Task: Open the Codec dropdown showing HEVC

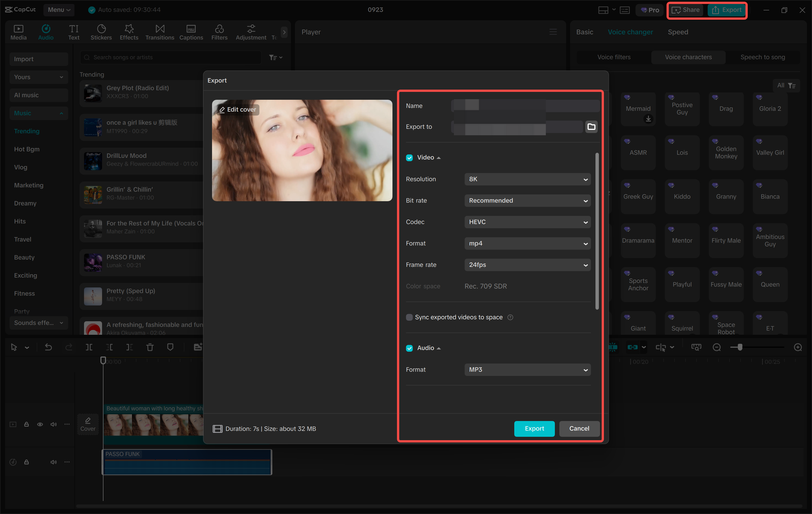Action: (x=528, y=222)
